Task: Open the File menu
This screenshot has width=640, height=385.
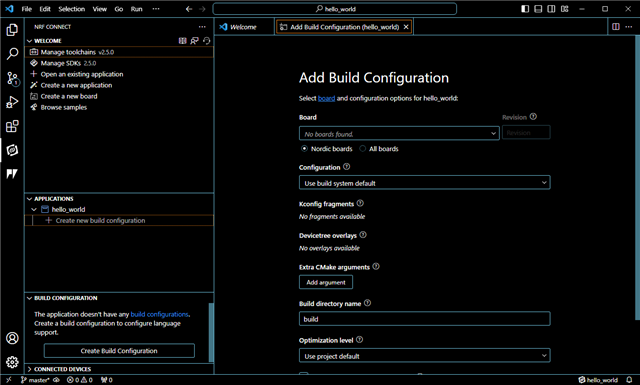Action: point(27,9)
